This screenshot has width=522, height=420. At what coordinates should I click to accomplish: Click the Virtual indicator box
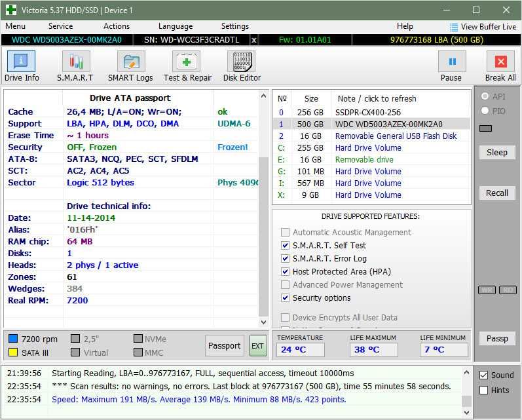coord(75,353)
